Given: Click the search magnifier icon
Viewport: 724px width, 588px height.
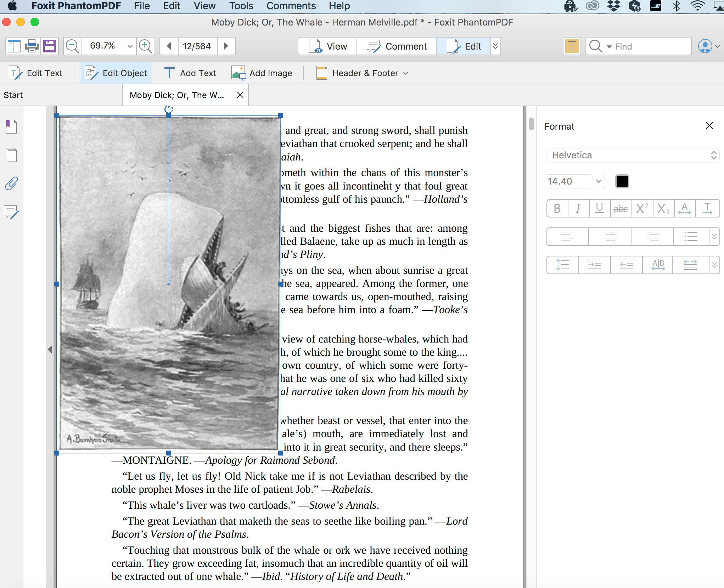Looking at the screenshot, I should (596, 46).
